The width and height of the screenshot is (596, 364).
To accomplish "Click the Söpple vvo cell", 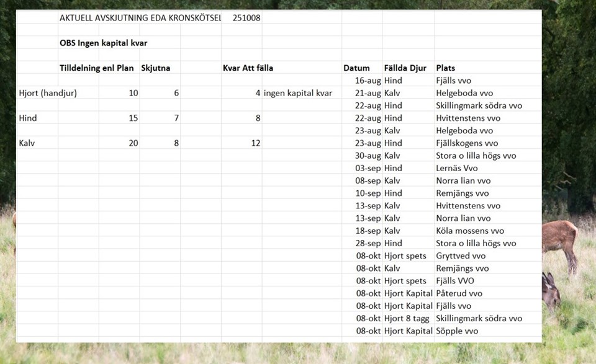I will pos(457,331).
